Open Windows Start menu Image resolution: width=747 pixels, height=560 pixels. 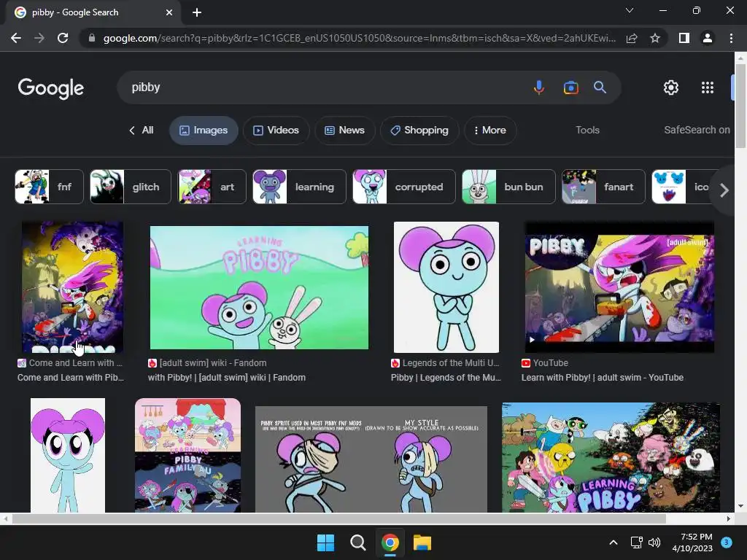pos(326,542)
